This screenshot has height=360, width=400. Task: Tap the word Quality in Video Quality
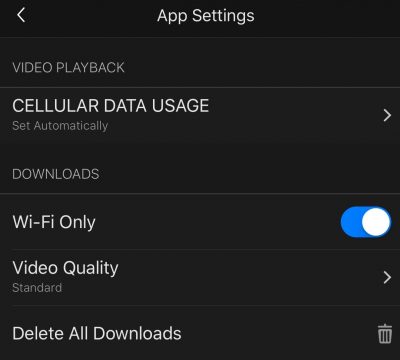[x=91, y=269]
